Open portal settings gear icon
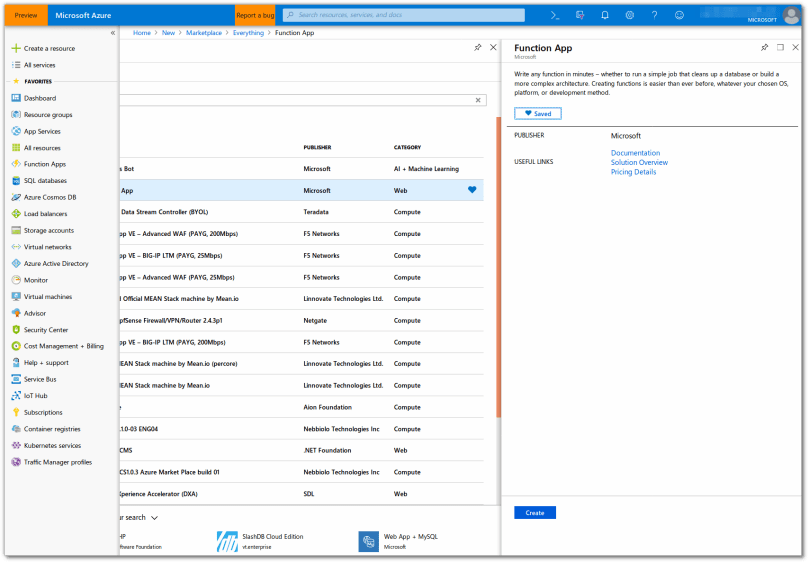The image size is (809, 563). pyautogui.click(x=630, y=15)
